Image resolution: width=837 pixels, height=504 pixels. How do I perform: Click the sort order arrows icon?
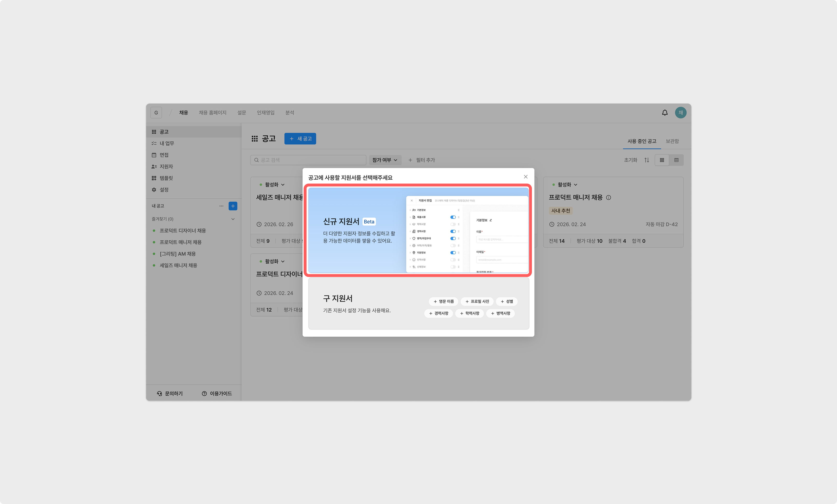point(646,160)
